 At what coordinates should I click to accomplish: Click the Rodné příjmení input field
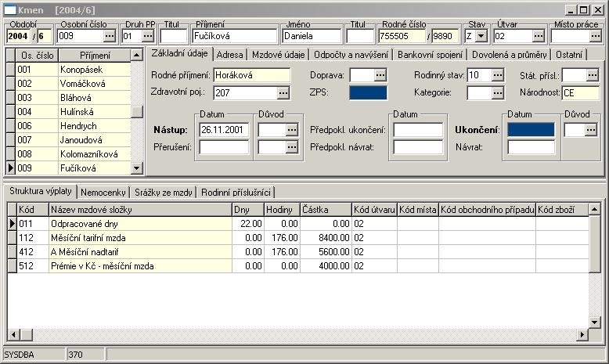tap(251, 74)
